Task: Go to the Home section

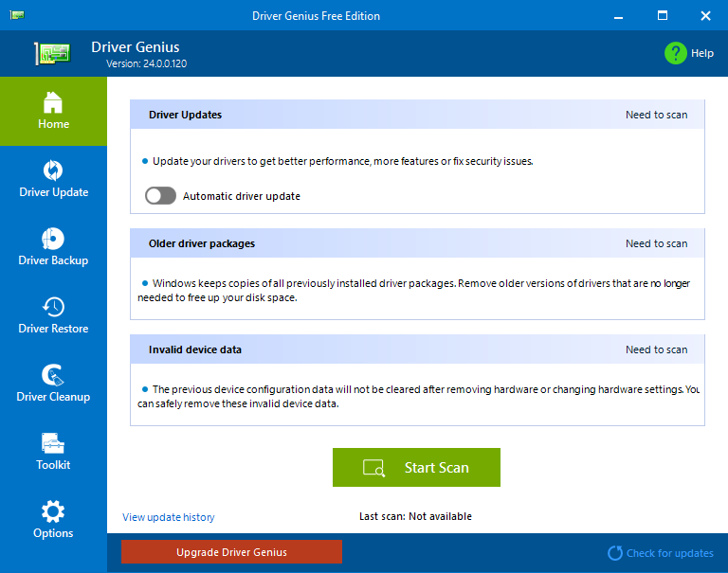Action: pyautogui.click(x=53, y=111)
